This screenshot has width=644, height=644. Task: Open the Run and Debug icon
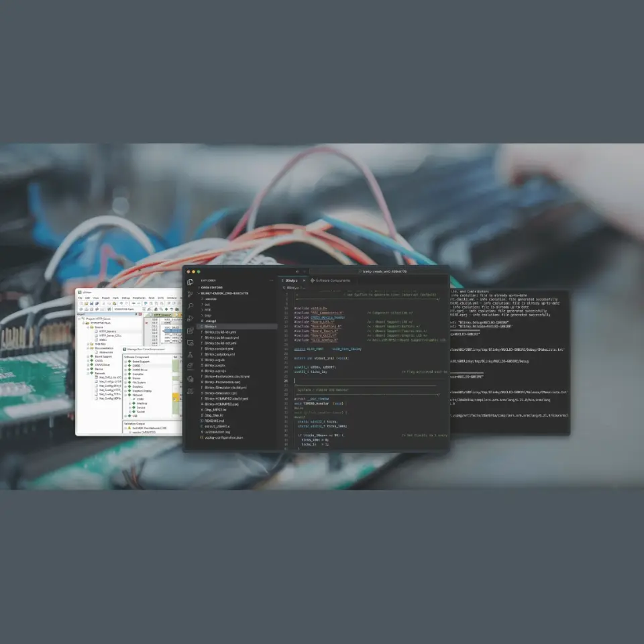click(x=191, y=318)
